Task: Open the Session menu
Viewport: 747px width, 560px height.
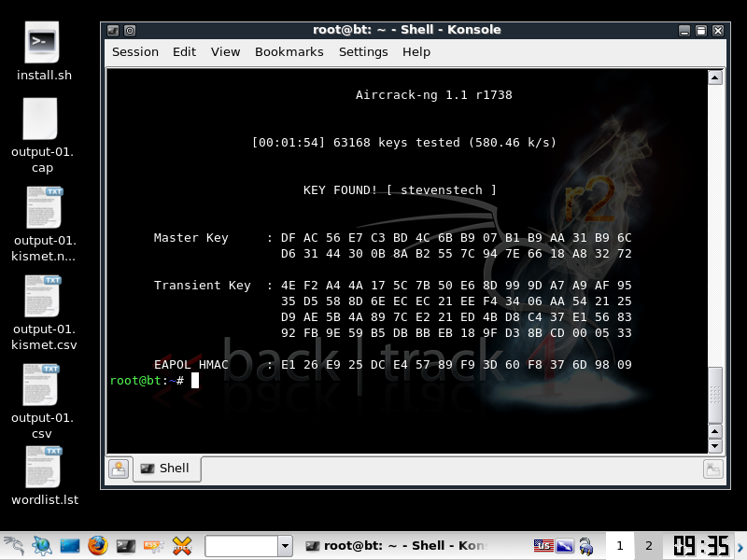Action: tap(135, 52)
